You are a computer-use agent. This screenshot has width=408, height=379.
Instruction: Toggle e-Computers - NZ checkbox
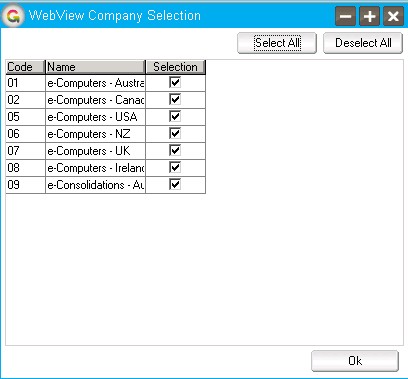point(175,133)
